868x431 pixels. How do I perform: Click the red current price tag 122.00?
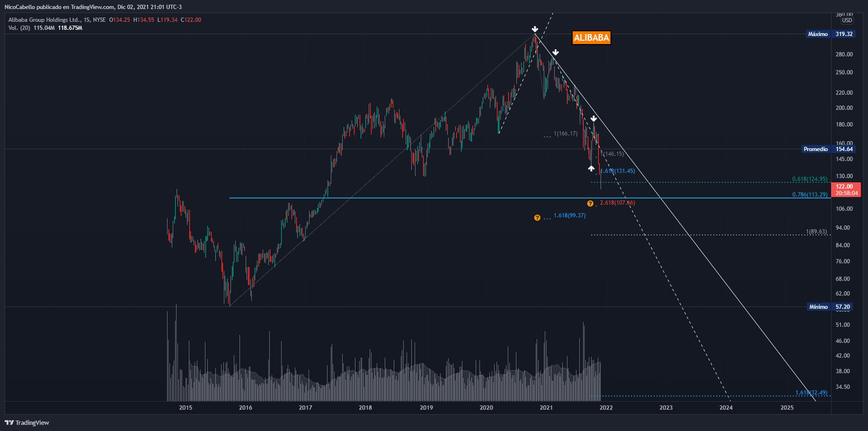(x=846, y=189)
